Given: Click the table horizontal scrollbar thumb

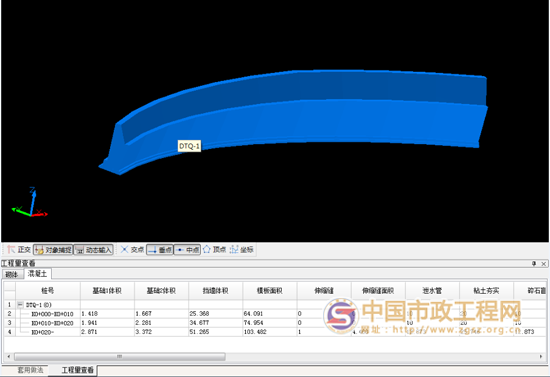Looking at the screenshot, I should (120, 357).
